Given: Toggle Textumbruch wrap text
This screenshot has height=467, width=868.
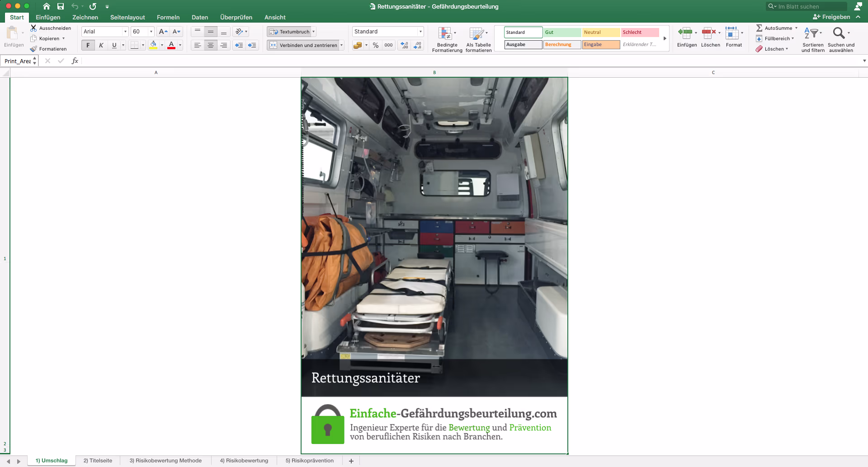Looking at the screenshot, I should click(289, 32).
